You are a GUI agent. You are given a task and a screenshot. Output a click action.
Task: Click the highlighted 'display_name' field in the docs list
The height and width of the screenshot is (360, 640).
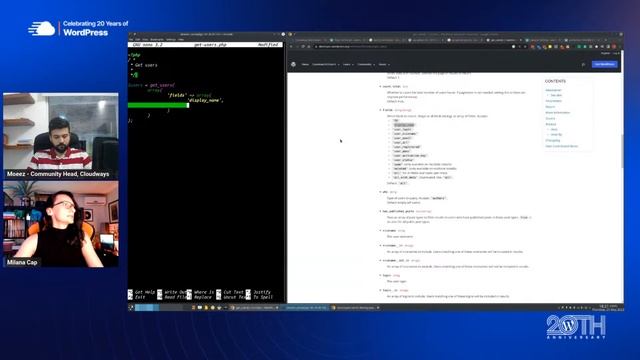click(x=404, y=125)
